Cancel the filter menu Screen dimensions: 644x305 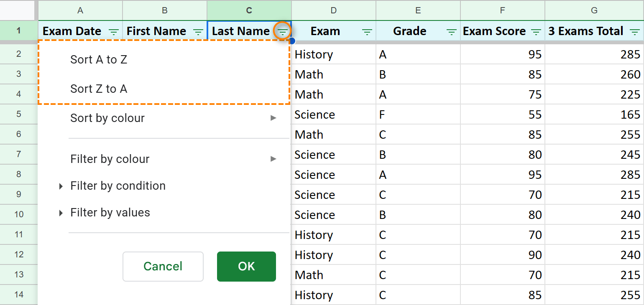163,266
